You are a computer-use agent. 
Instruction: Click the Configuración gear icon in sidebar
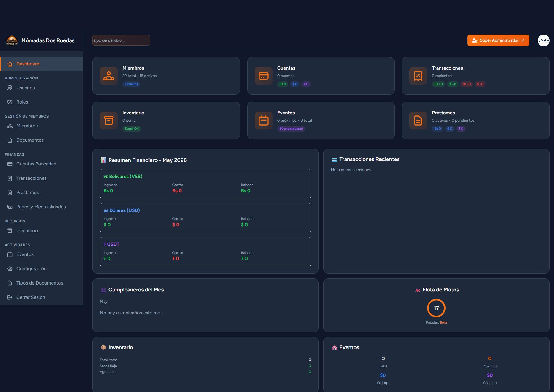pos(10,269)
